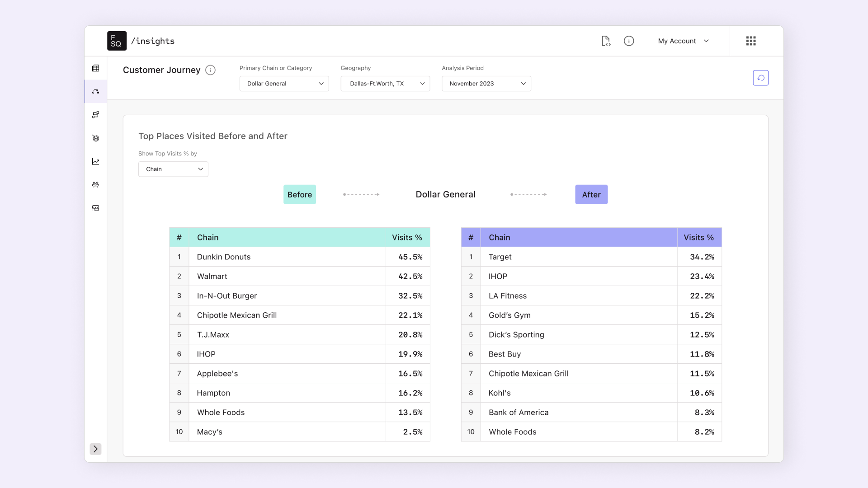
Task: Open the apps grid launcher
Action: click(751, 41)
